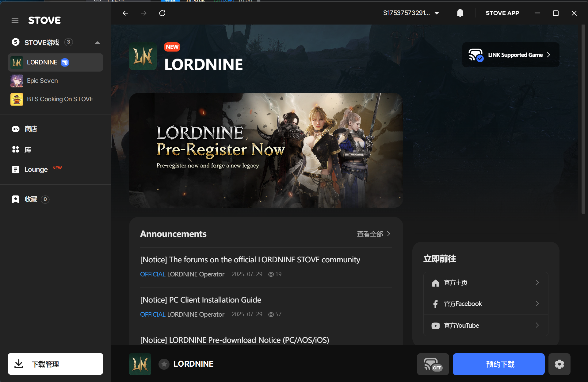Open LORDNINE Pre-download Notice announcement
Image resolution: width=588 pixels, height=382 pixels.
tap(235, 340)
